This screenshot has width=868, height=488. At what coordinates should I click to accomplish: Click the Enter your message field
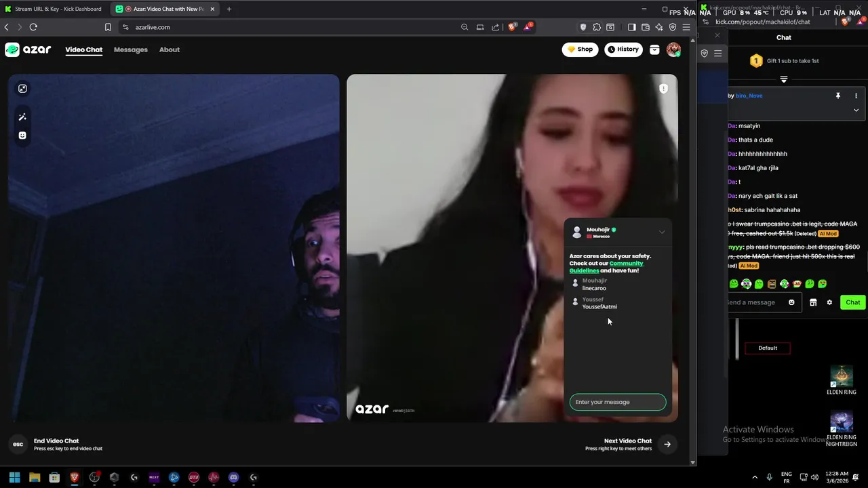coord(618,402)
